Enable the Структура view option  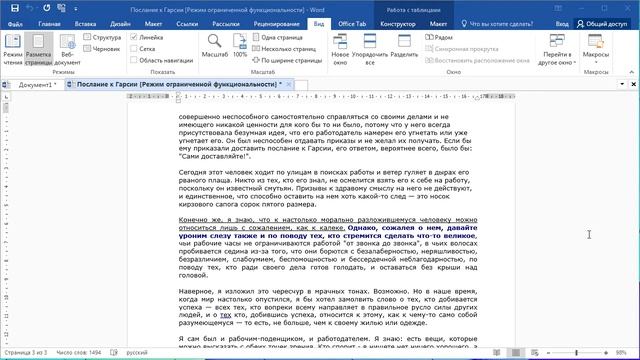102,37
